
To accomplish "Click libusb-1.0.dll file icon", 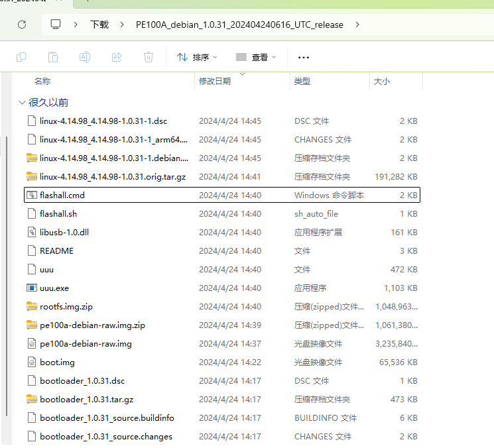I will tap(32, 233).
